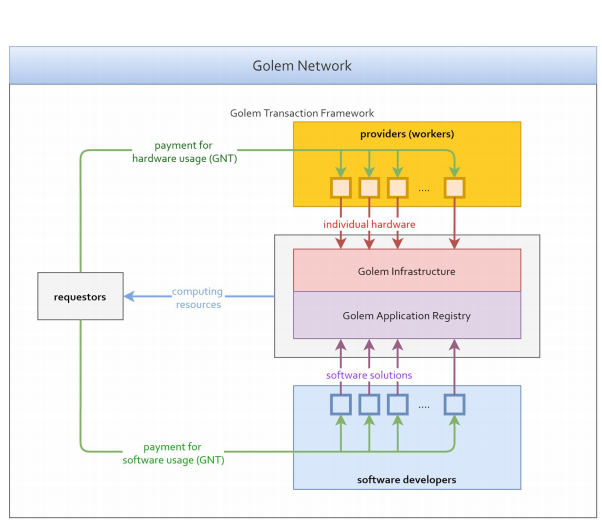Select the third software developer node square
The height and width of the screenshot is (521, 602).
coord(398,404)
